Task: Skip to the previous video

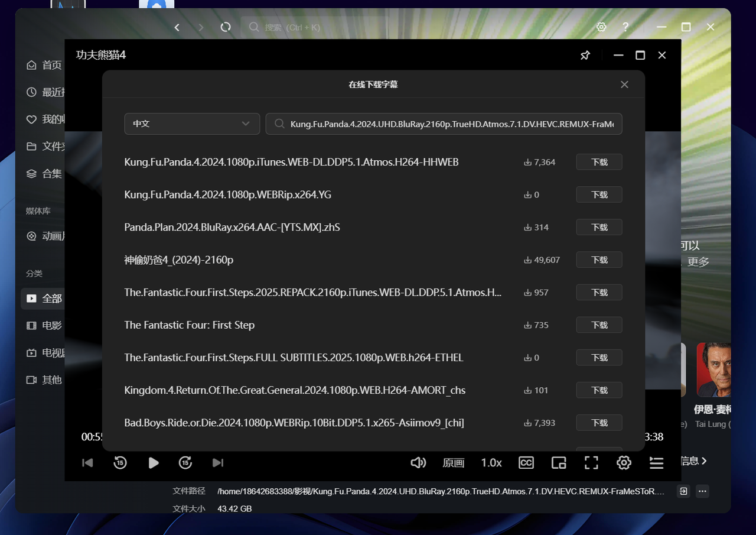Action: pyautogui.click(x=87, y=463)
